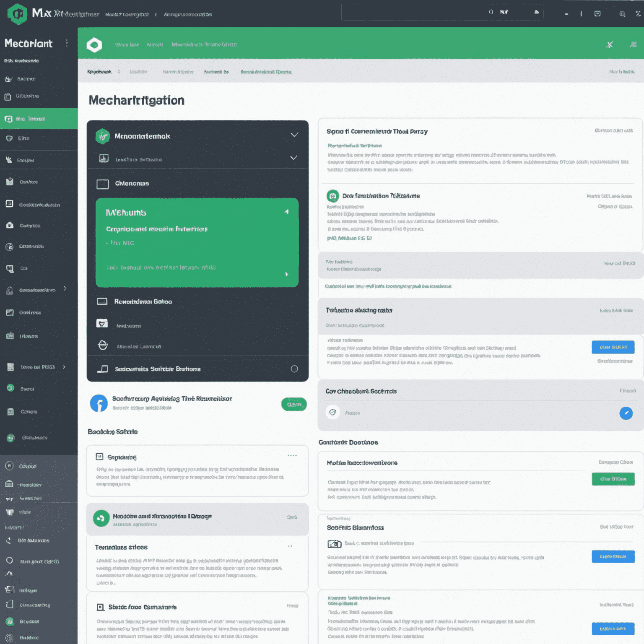Click the blue round edit pencil button
The width and height of the screenshot is (644, 644).
626,413
